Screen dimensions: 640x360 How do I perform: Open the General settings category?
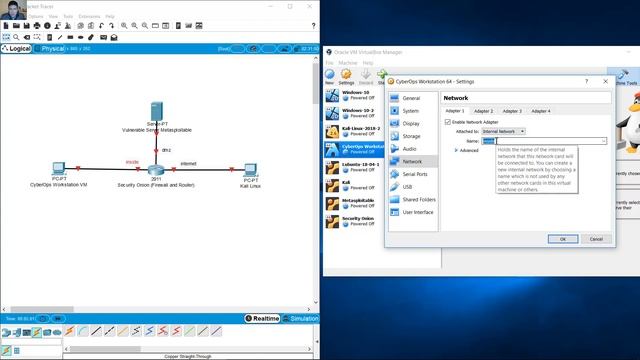click(x=413, y=98)
